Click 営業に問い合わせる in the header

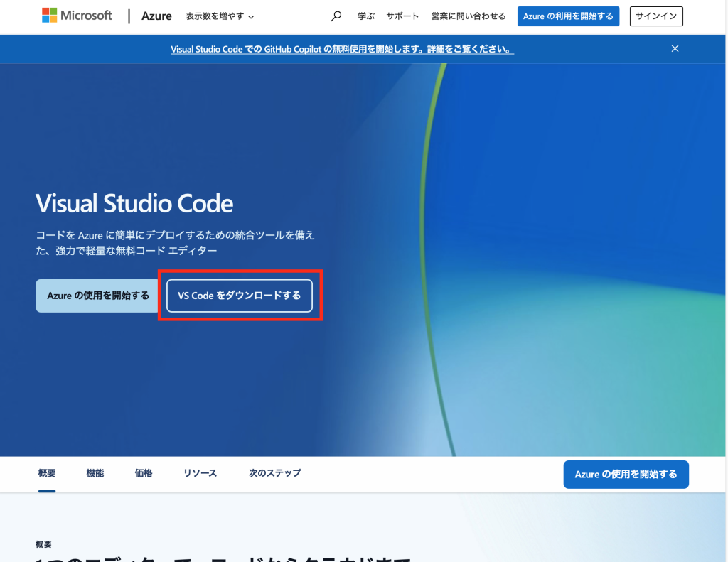pos(469,16)
